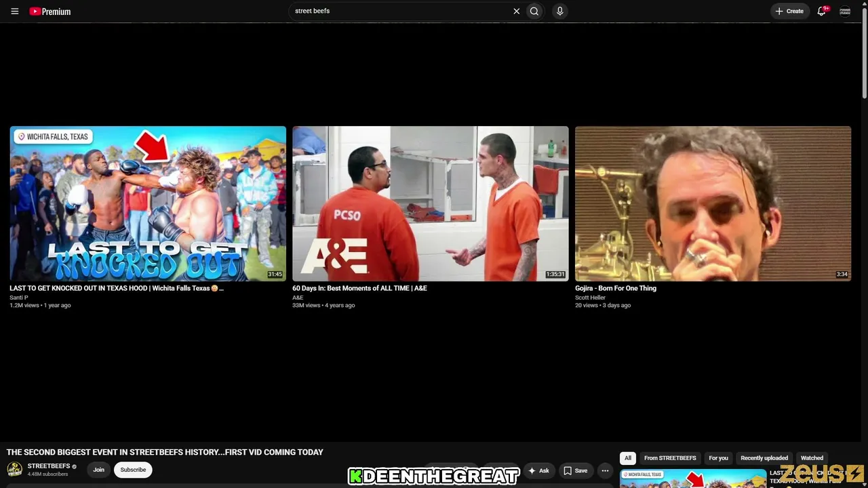Visit the Scott Heller channel
868x488 pixels.
click(x=590, y=298)
